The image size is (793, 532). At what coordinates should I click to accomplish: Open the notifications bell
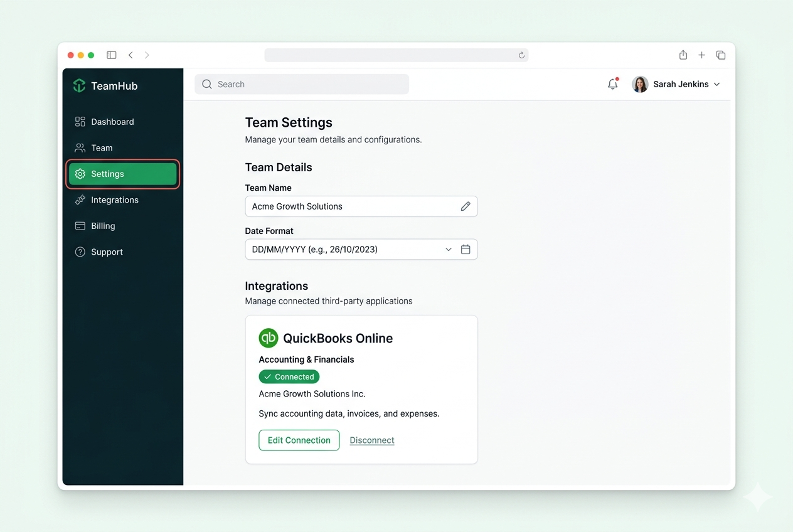click(x=613, y=84)
